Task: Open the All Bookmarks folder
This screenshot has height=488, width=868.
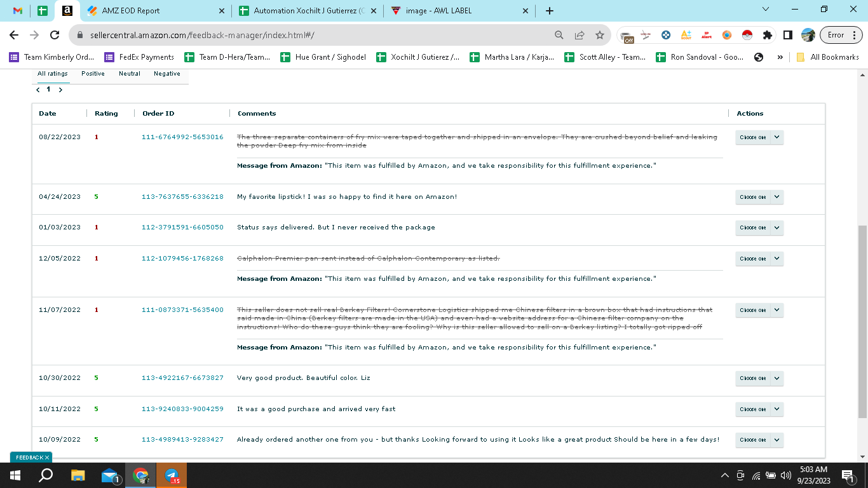Action: (827, 57)
